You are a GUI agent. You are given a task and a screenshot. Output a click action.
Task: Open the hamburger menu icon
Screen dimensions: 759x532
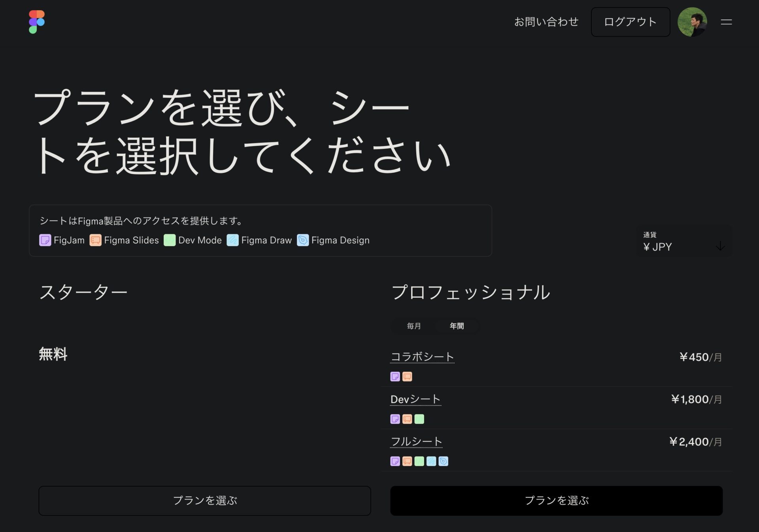pos(726,22)
